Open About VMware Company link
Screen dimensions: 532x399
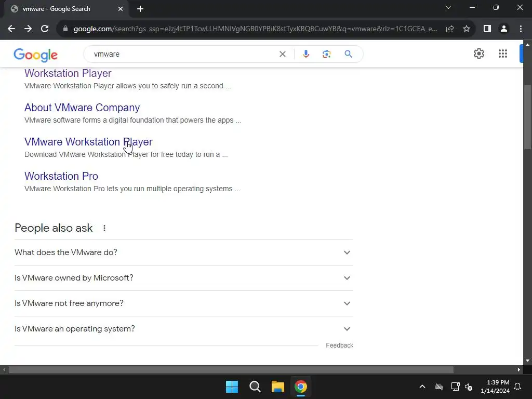point(82,108)
